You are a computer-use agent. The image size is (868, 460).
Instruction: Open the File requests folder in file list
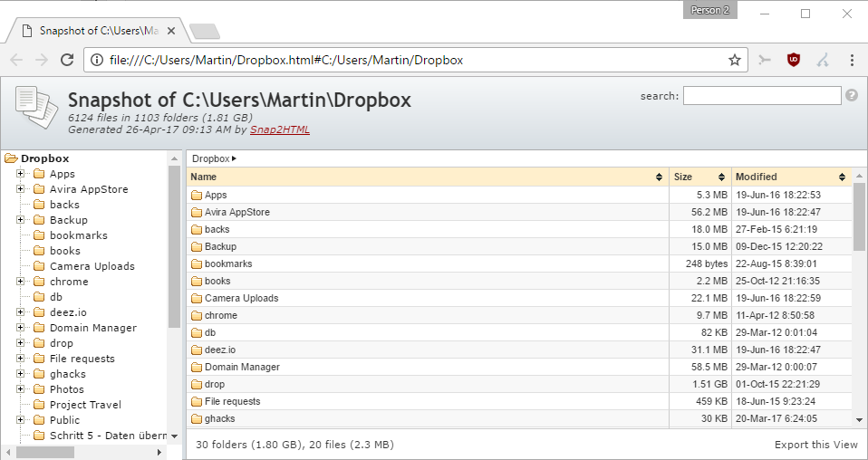pos(233,401)
